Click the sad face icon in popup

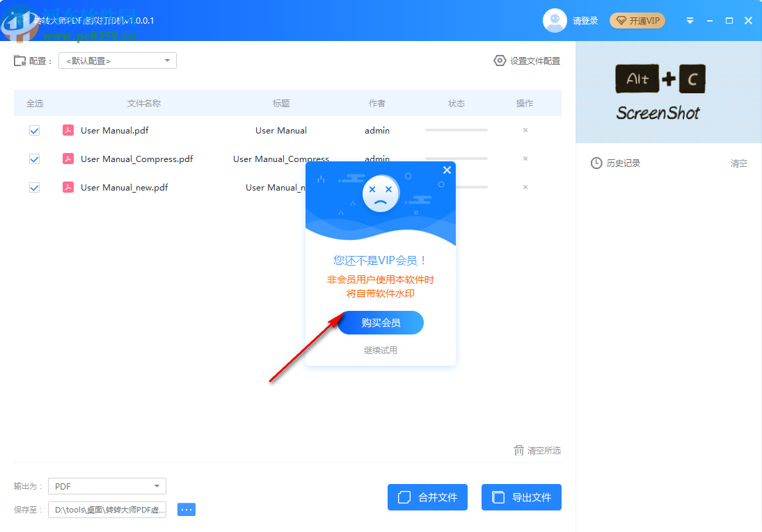pyautogui.click(x=381, y=193)
